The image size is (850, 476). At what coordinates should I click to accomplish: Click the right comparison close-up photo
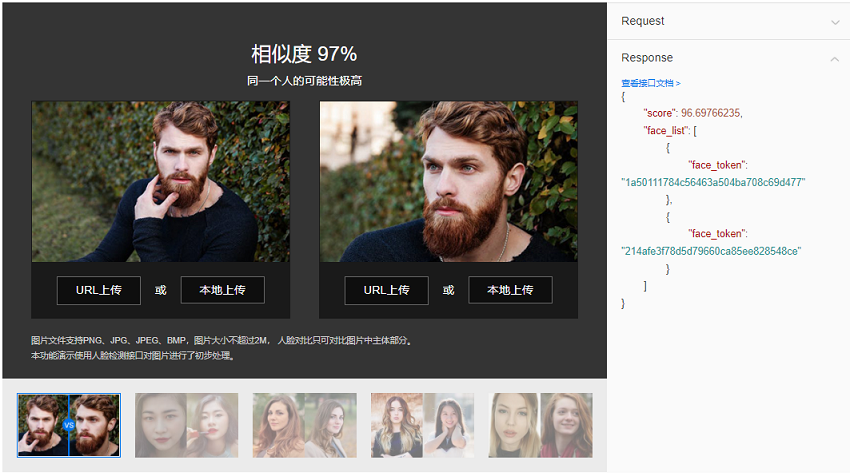coord(448,182)
